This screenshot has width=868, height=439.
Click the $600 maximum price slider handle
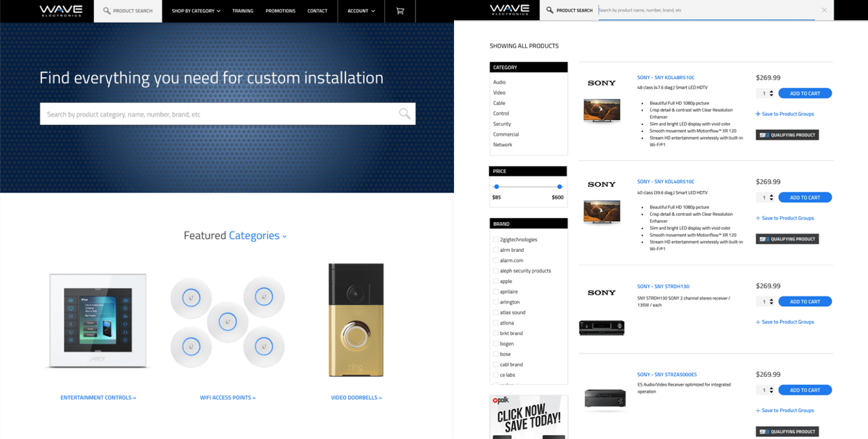tap(559, 186)
